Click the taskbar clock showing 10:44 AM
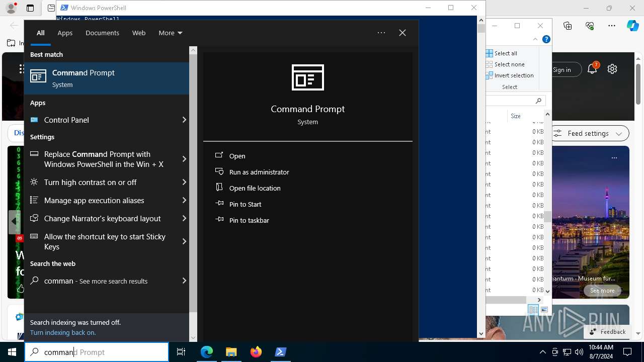The image size is (644, 362). 601,352
